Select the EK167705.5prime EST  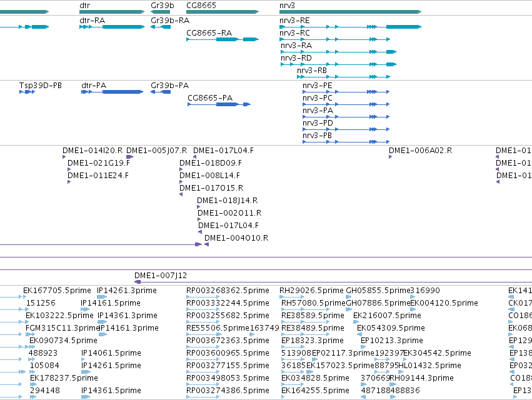point(25,297)
